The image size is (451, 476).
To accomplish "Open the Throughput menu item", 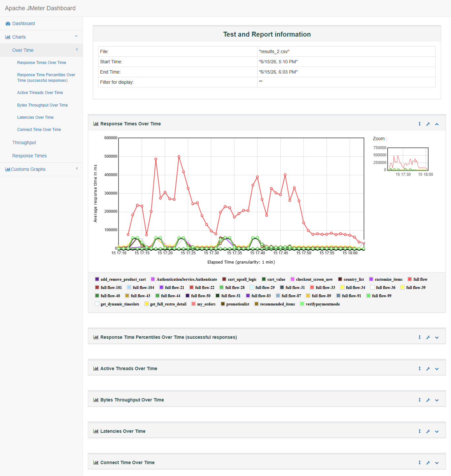I will coord(24,143).
